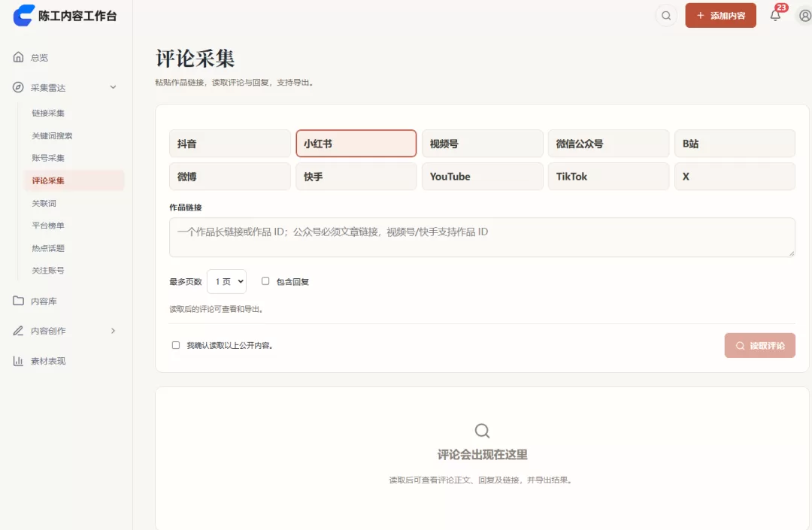Collapse the 采集雷达 chevron
812x530 pixels.
113,87
